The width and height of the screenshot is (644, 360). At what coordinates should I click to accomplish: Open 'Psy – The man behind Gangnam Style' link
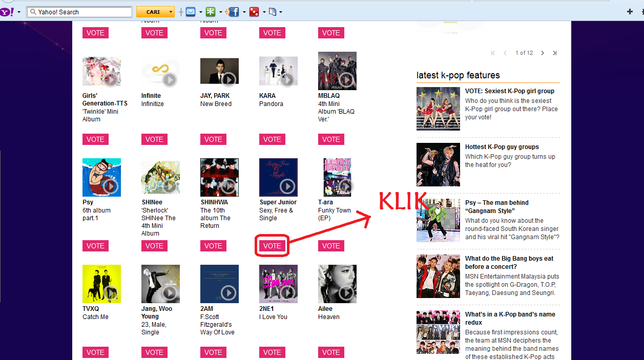coord(497,207)
